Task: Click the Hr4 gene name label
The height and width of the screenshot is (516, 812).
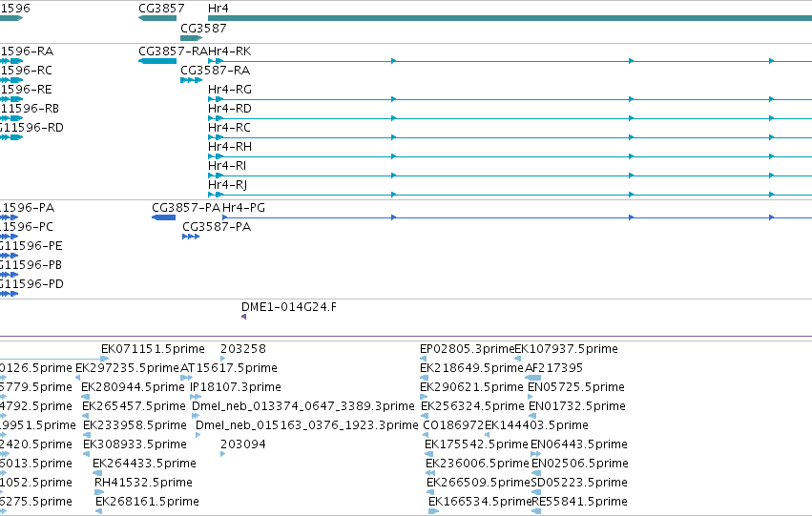Action: [x=218, y=9]
